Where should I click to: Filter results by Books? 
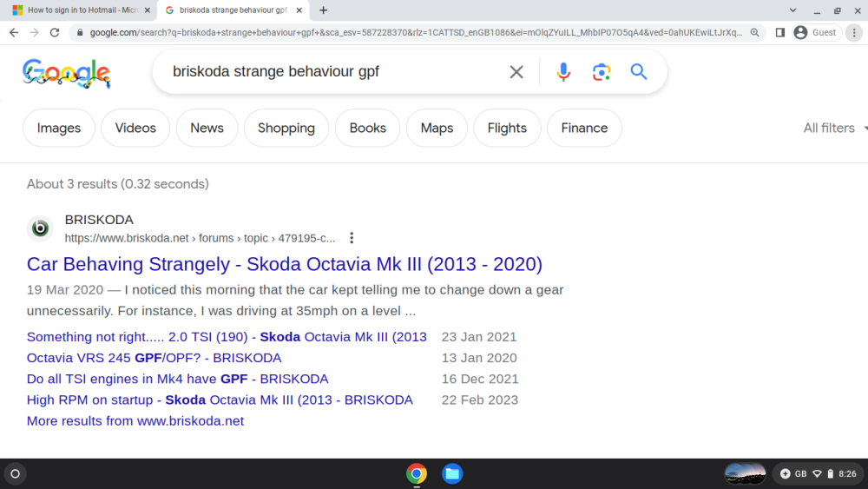click(x=367, y=128)
